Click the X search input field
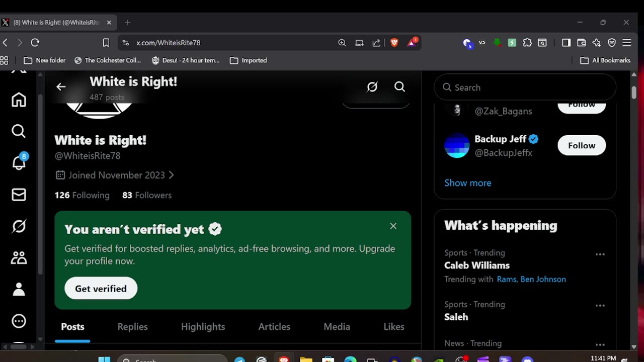644x362 pixels. (x=525, y=87)
